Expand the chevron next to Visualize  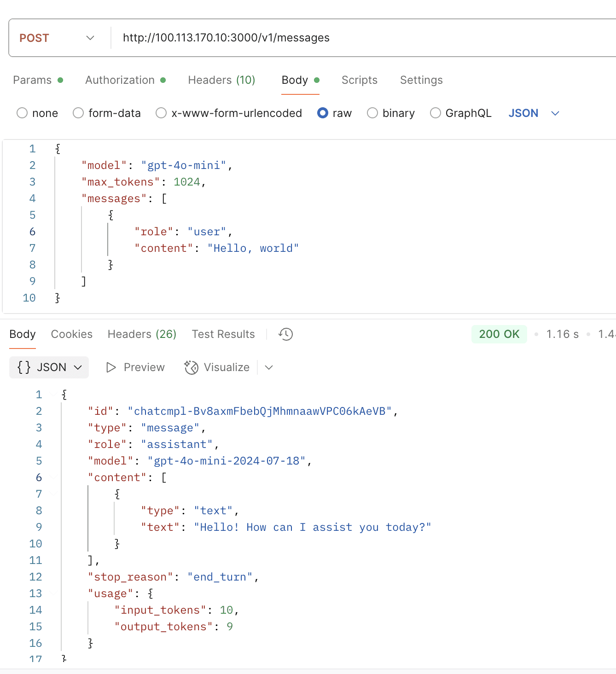point(269,367)
